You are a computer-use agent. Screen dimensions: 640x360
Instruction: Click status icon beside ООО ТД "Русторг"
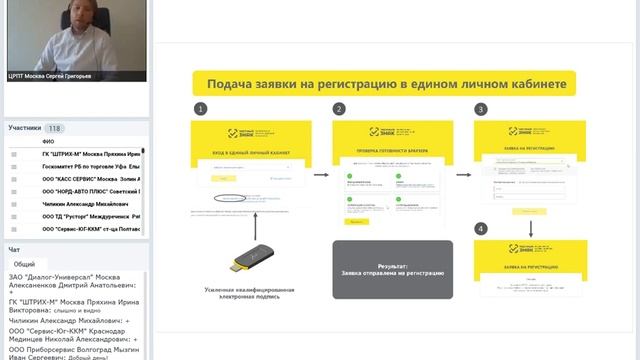tap(14, 217)
